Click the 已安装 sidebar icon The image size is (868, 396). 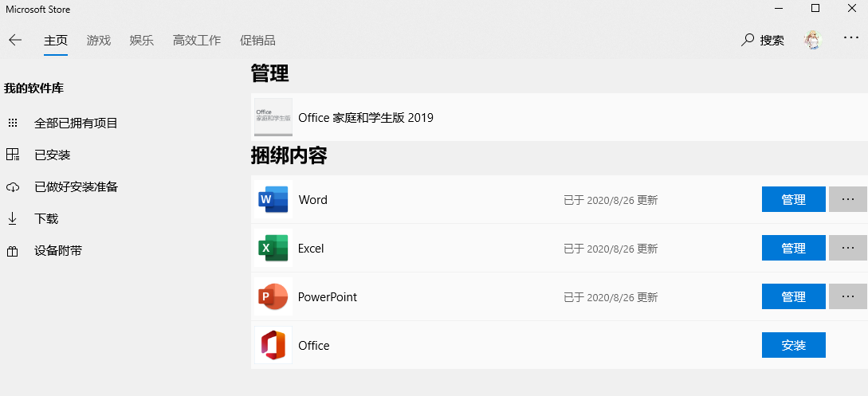click(13, 155)
